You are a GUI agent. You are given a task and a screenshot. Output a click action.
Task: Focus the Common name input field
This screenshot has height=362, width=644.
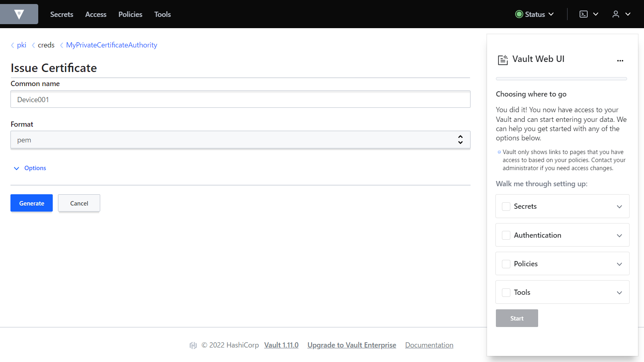(240, 99)
